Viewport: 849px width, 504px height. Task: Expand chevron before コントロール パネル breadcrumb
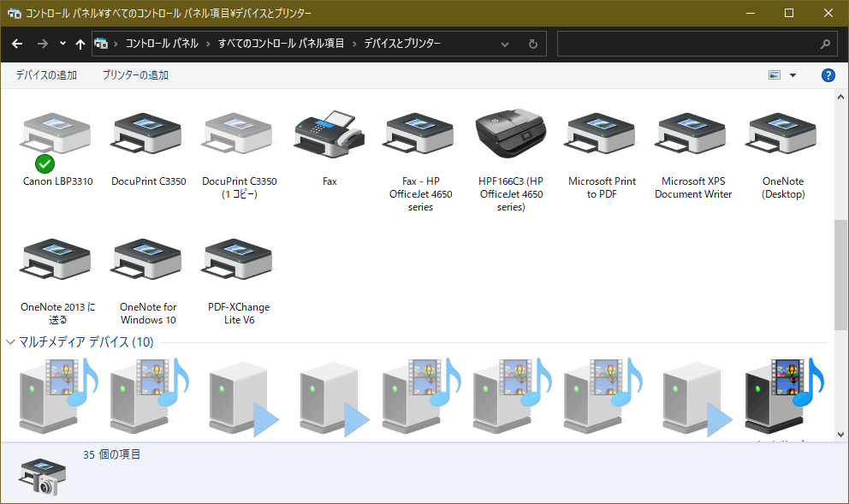point(116,44)
